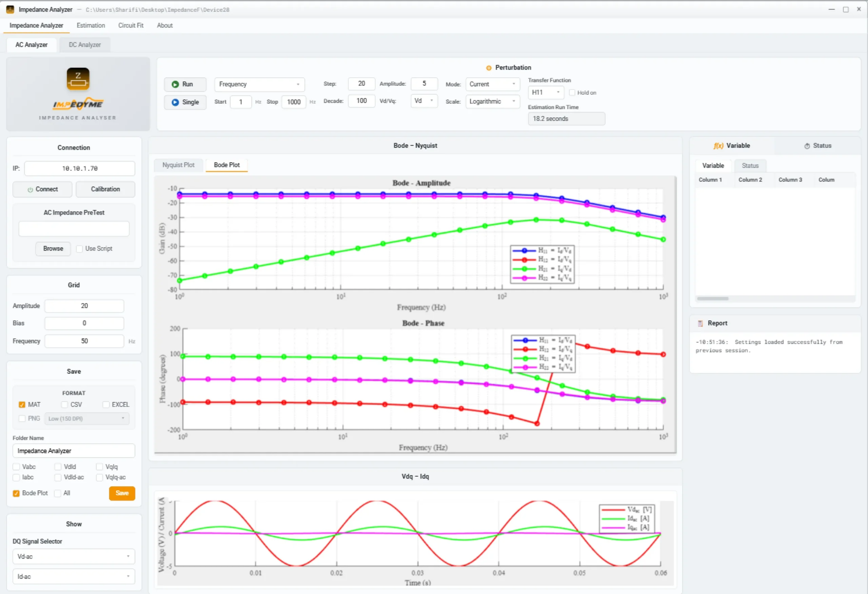Click the Estimation Run Time value field
Image resolution: width=868 pixels, height=594 pixels.
[566, 119]
